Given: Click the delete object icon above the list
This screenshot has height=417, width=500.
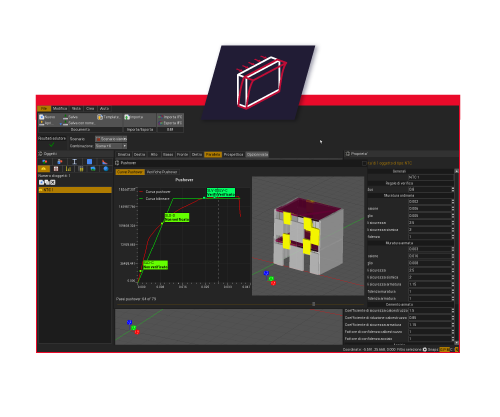Looking at the screenshot, I should [x=53, y=182].
